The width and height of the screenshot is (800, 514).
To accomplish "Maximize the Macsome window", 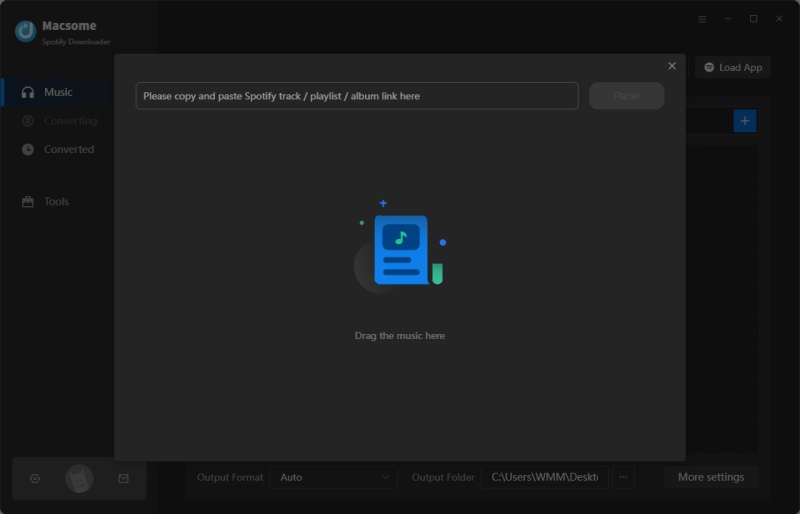I will [x=754, y=19].
